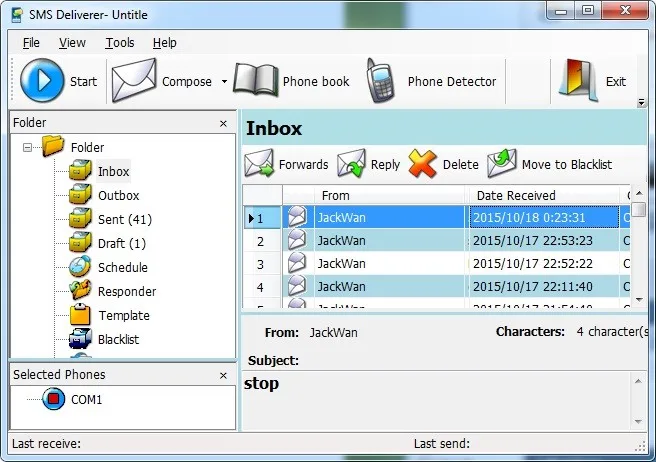656x462 pixels.
Task: Open the Schedule clock icon
Action: pyautogui.click(x=80, y=266)
